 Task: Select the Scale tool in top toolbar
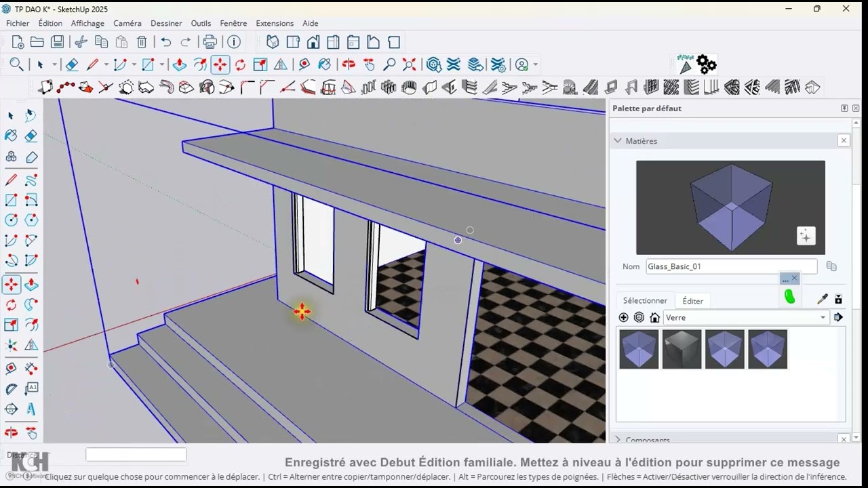260,64
